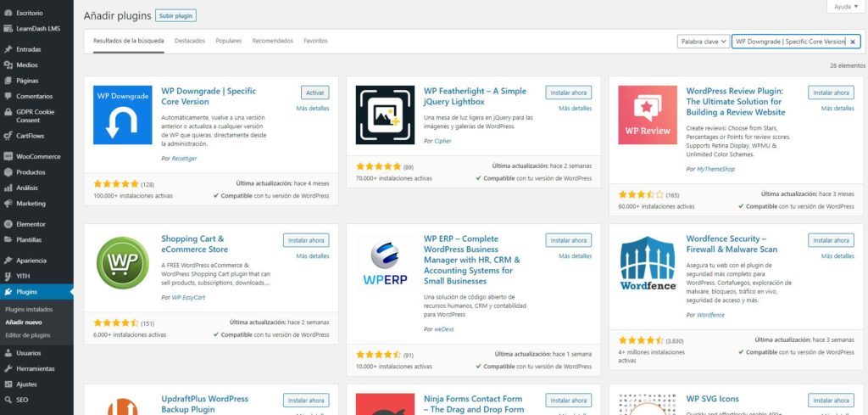Click the WooCommerce sidebar icon
This screenshot has width=868, height=415.
pos(8,156)
